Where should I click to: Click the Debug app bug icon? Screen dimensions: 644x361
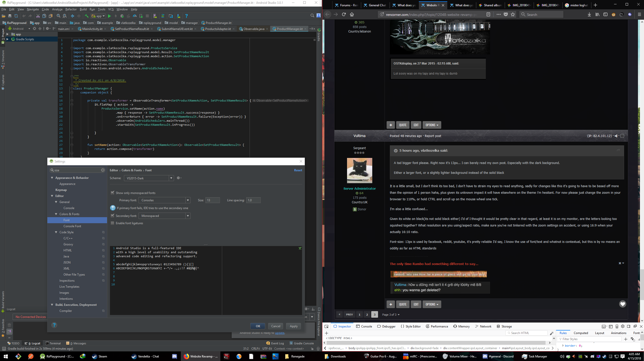click(x=122, y=16)
